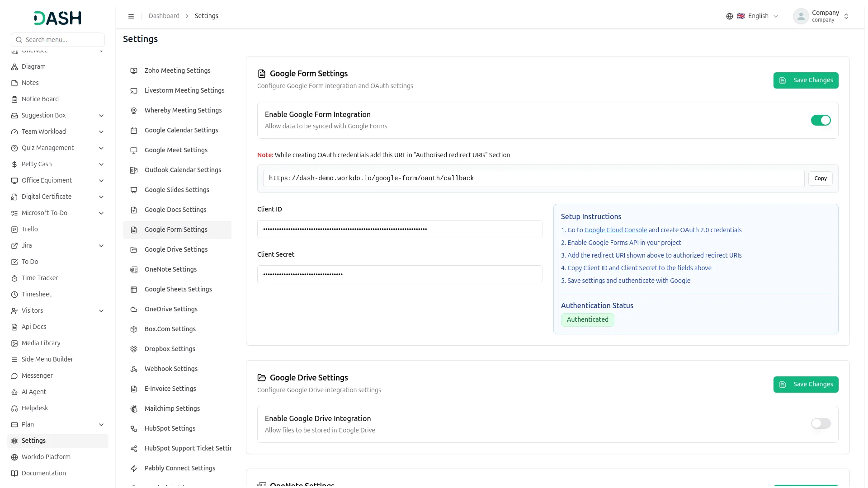The height and width of the screenshot is (488, 868).
Task: Click the DASH logo
Action: [x=57, y=18]
